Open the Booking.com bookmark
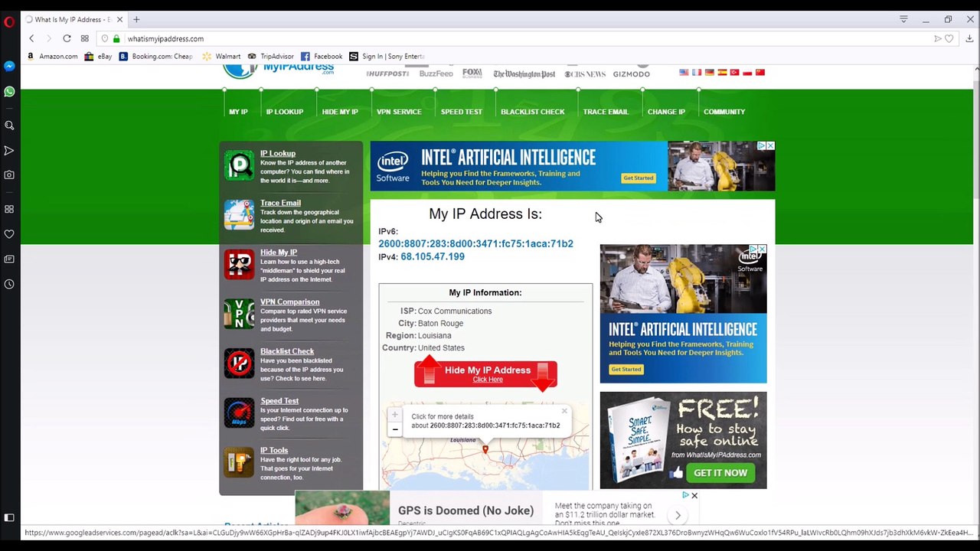 pos(156,56)
